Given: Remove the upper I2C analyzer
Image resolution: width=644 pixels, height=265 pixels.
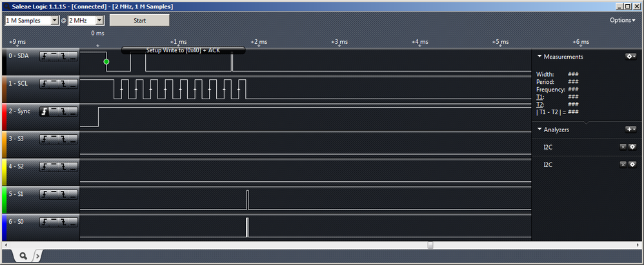Looking at the screenshot, I should pyautogui.click(x=623, y=147).
